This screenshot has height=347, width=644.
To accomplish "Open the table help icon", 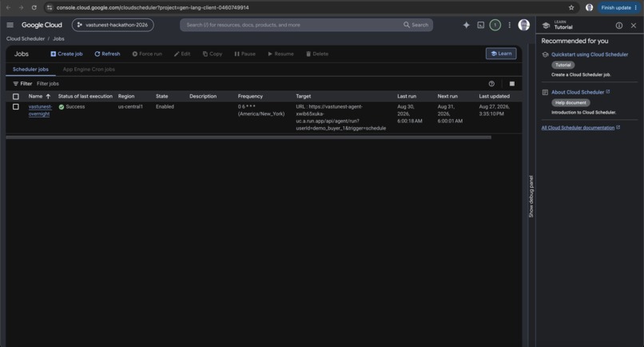I will 491,83.
